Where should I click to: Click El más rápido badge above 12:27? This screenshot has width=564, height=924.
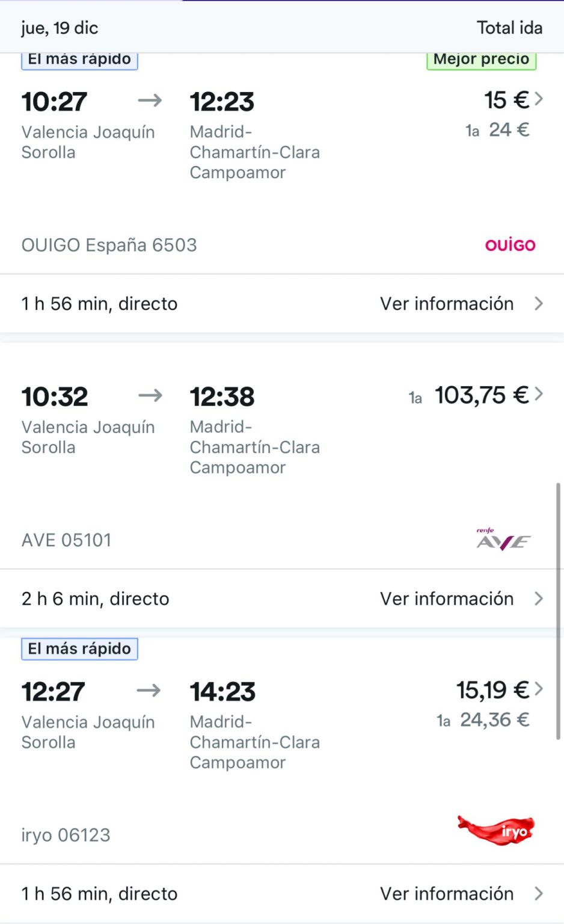click(79, 648)
